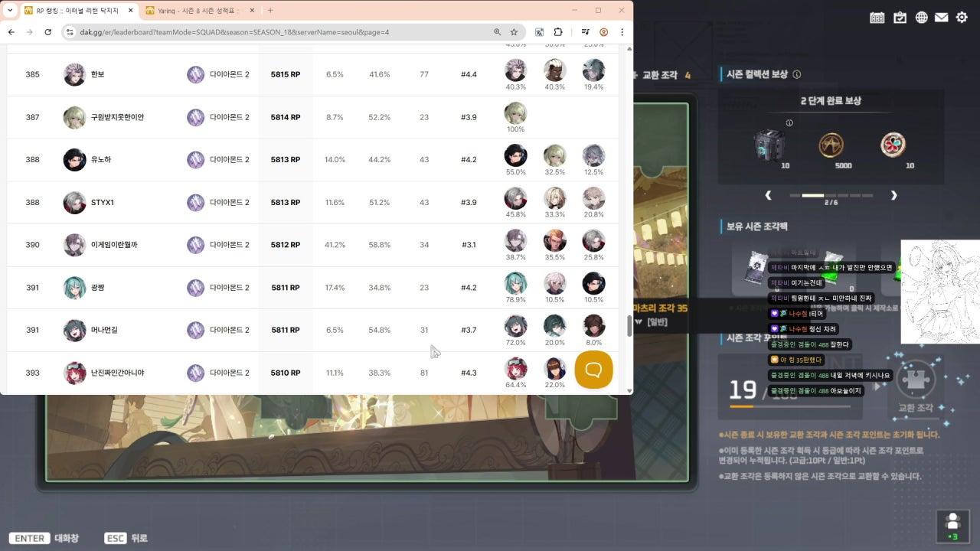The image size is (980, 551).
Task: Click STYX1's player avatar
Action: point(74,203)
